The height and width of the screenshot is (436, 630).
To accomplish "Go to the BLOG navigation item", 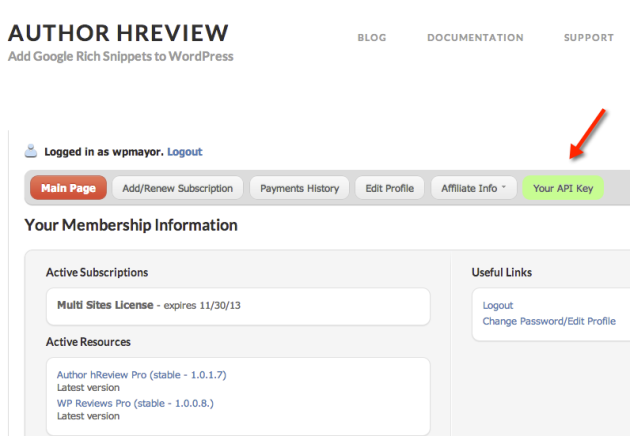I will (x=372, y=38).
